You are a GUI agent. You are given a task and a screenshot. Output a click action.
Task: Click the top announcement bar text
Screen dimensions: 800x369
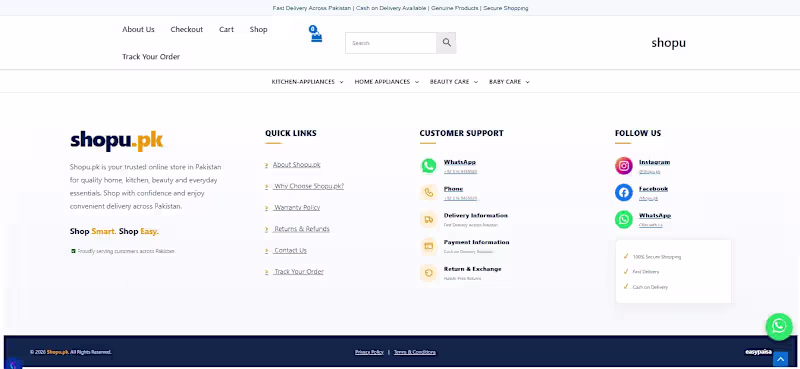pyautogui.click(x=401, y=8)
